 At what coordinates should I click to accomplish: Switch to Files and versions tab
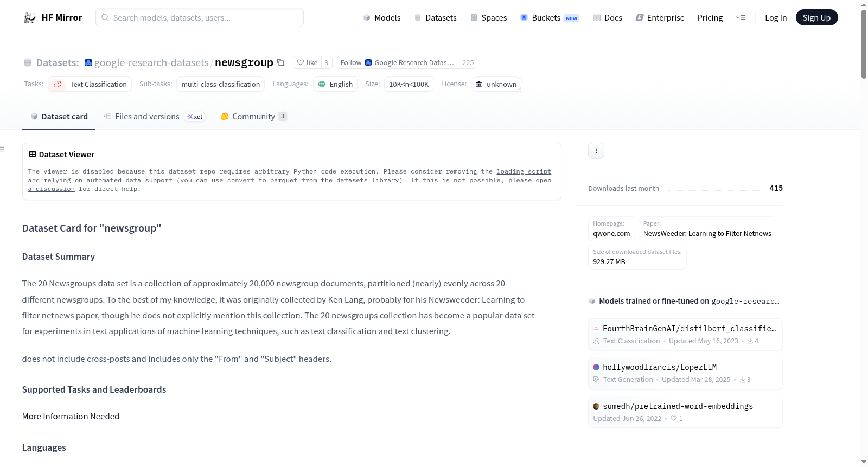tap(154, 117)
